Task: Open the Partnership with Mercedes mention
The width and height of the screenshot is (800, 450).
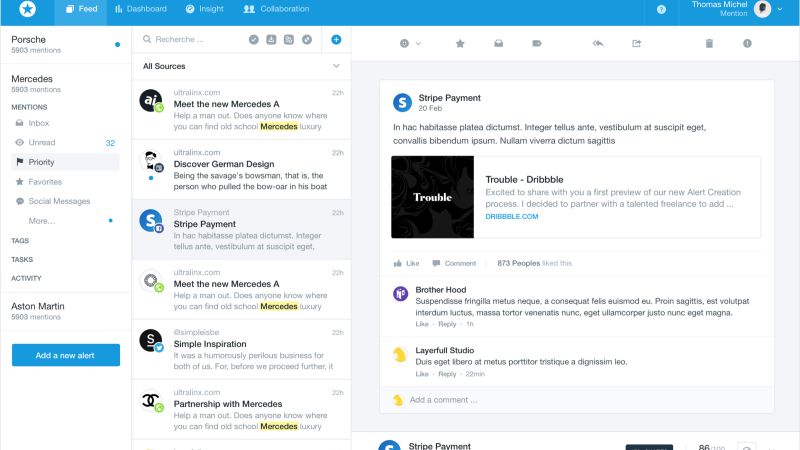Action: pos(241,409)
